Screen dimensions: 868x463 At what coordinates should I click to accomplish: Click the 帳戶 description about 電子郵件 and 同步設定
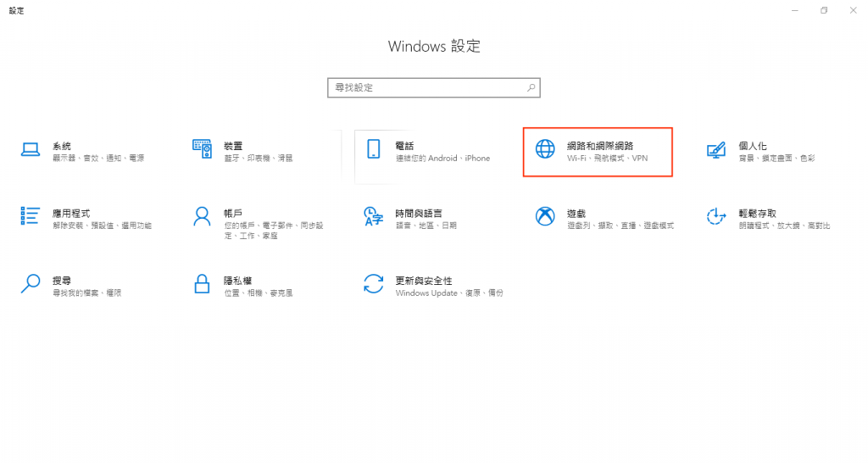point(274,231)
